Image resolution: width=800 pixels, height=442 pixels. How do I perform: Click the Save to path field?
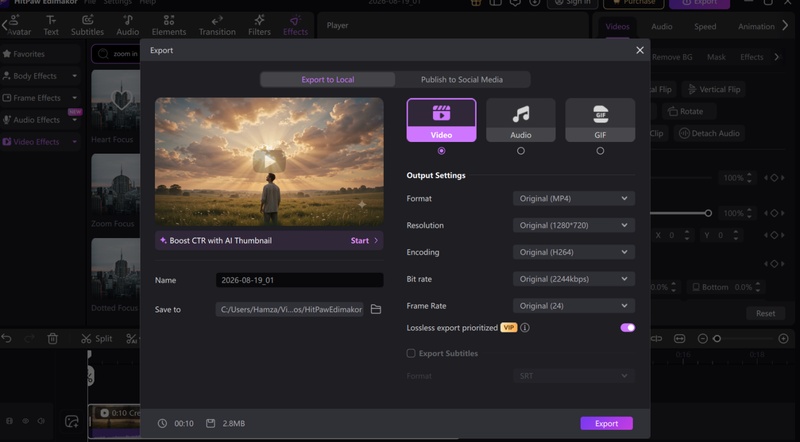(x=289, y=309)
